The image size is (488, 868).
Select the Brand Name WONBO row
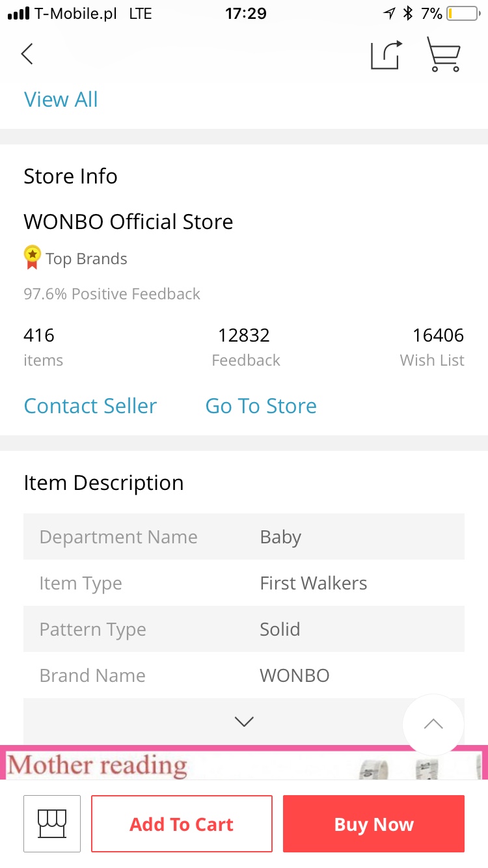244,675
